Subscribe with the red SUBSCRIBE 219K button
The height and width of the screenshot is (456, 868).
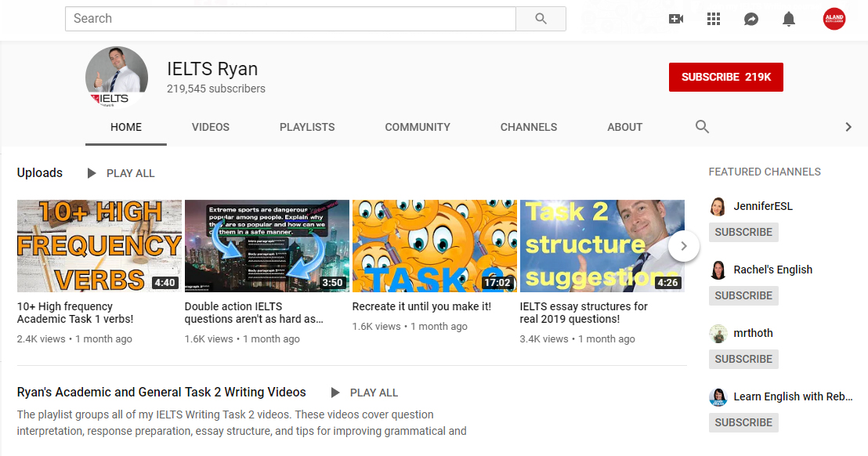point(725,77)
